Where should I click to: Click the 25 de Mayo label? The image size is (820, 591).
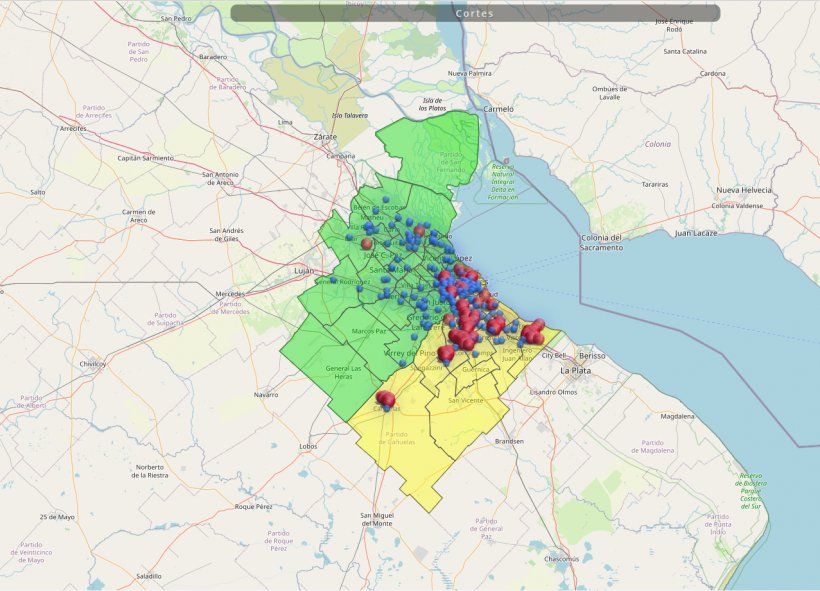57,517
